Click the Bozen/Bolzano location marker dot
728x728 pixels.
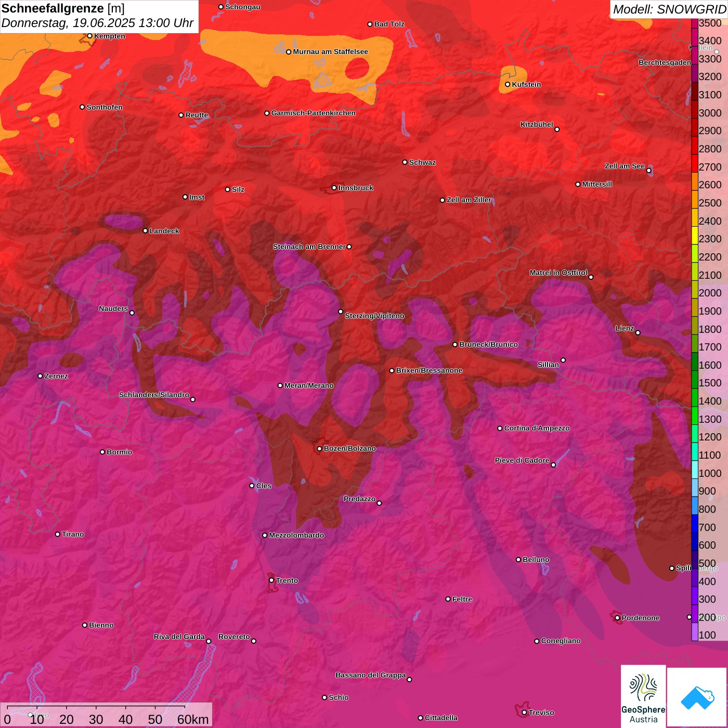coord(319,449)
